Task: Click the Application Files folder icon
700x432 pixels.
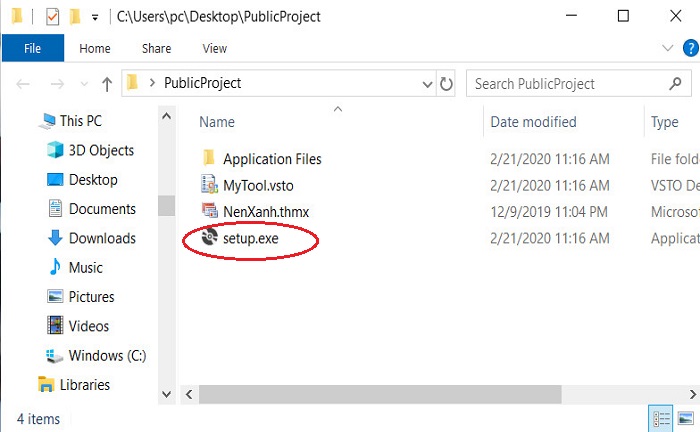Action: click(x=209, y=158)
